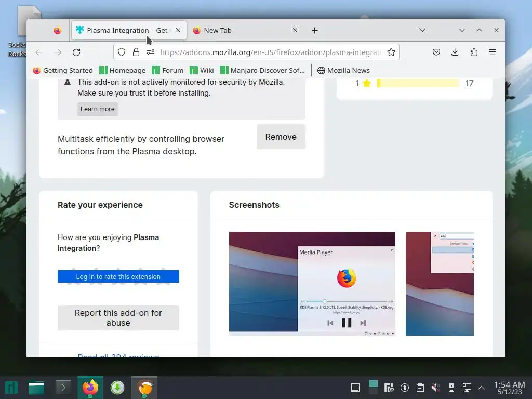This screenshot has height=399, width=532.
Task: Open the Getting Started bookmark
Action: [63, 70]
